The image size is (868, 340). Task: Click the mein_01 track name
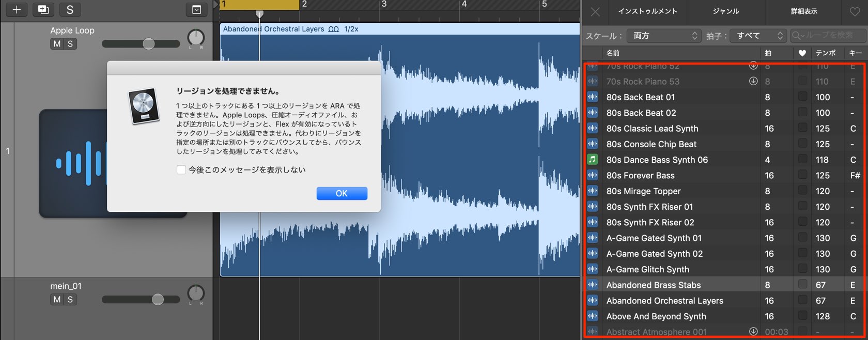click(x=66, y=286)
